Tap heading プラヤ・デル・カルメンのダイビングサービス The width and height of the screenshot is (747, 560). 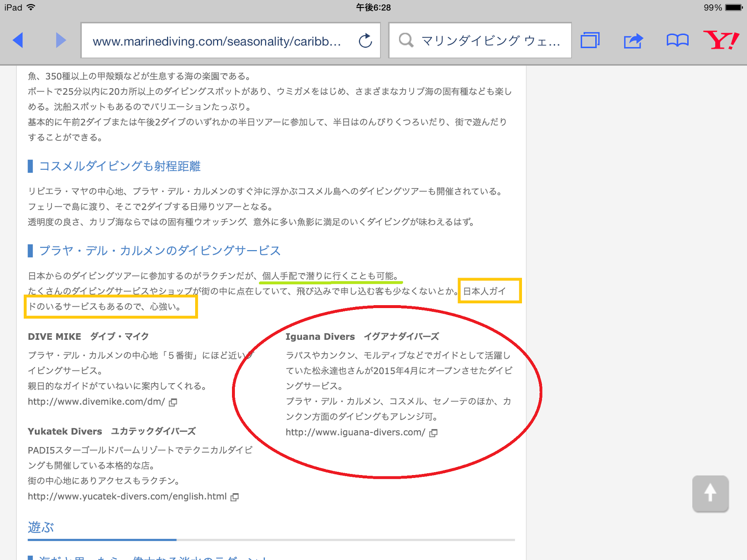tap(160, 251)
